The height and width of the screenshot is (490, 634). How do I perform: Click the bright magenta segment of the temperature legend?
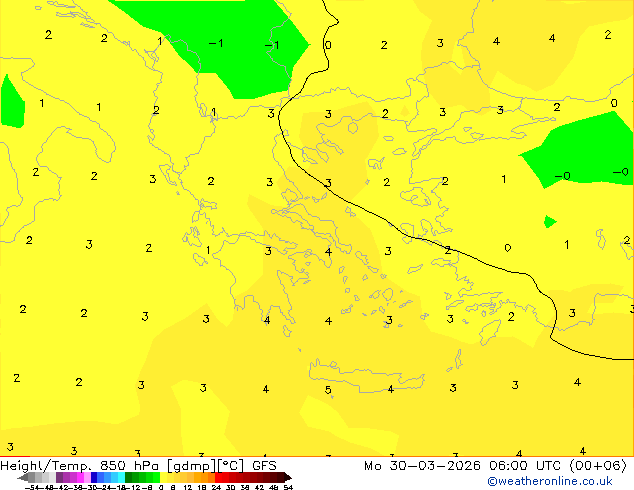(x=80, y=477)
